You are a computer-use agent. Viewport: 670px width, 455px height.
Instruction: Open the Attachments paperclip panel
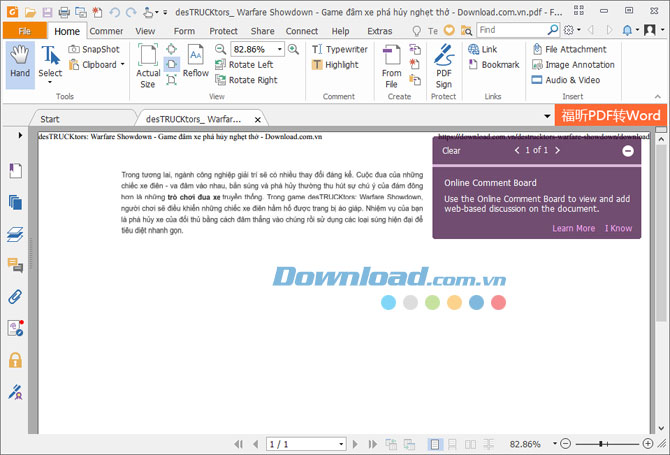point(15,297)
